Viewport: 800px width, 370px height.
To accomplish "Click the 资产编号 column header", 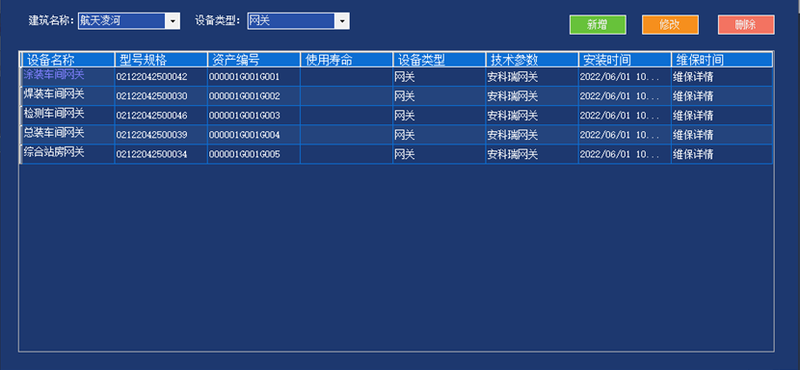I will pyautogui.click(x=254, y=60).
